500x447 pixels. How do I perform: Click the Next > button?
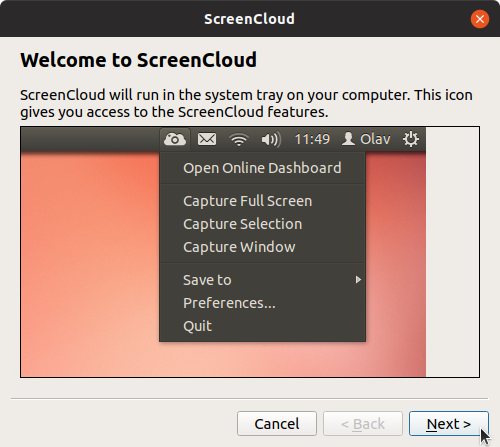point(449,424)
